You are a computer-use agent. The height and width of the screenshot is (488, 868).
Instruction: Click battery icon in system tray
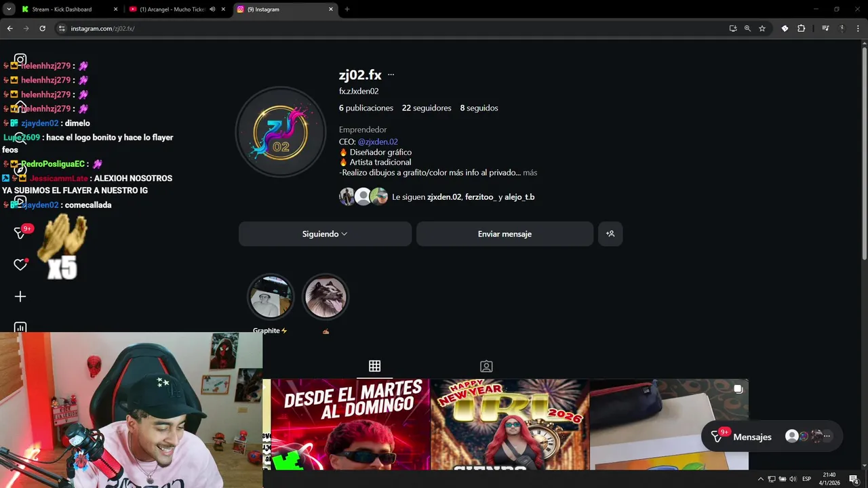click(782, 479)
